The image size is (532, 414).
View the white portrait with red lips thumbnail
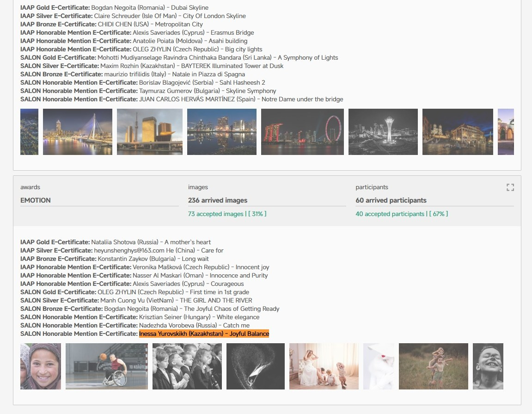click(379, 366)
